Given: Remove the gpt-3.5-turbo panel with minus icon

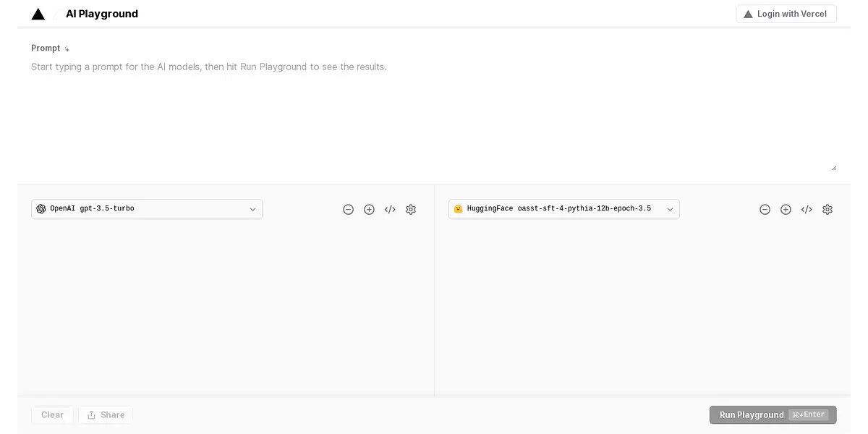Looking at the screenshot, I should point(348,209).
